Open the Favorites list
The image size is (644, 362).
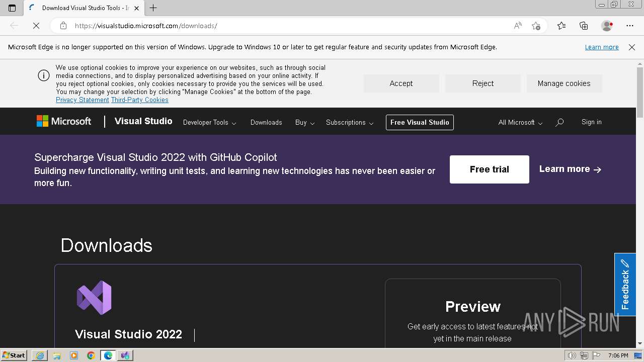click(x=561, y=26)
